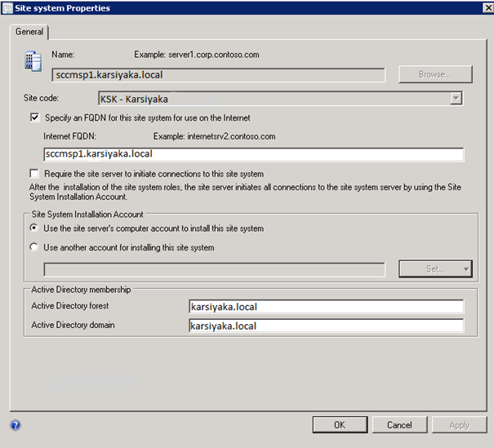Enable Require site server to initiate connections

coord(34,174)
